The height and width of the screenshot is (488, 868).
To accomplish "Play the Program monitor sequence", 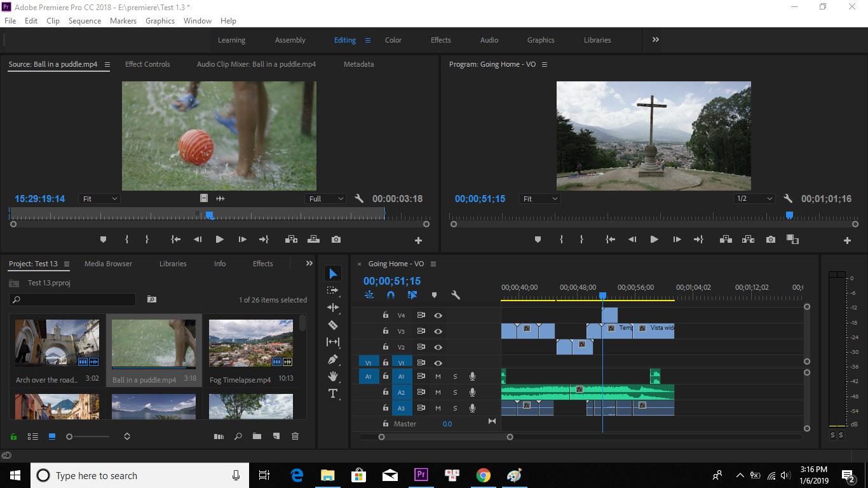I will (654, 240).
